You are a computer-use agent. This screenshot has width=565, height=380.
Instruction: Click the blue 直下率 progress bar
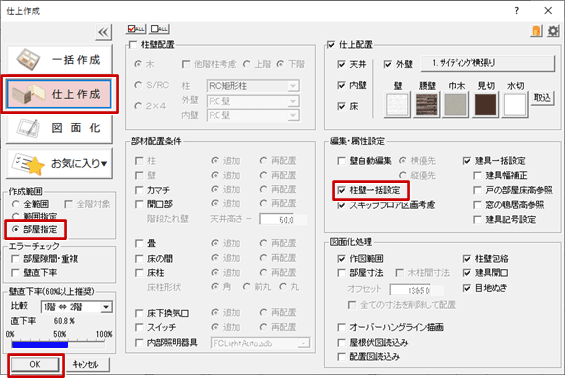[x=40, y=344]
